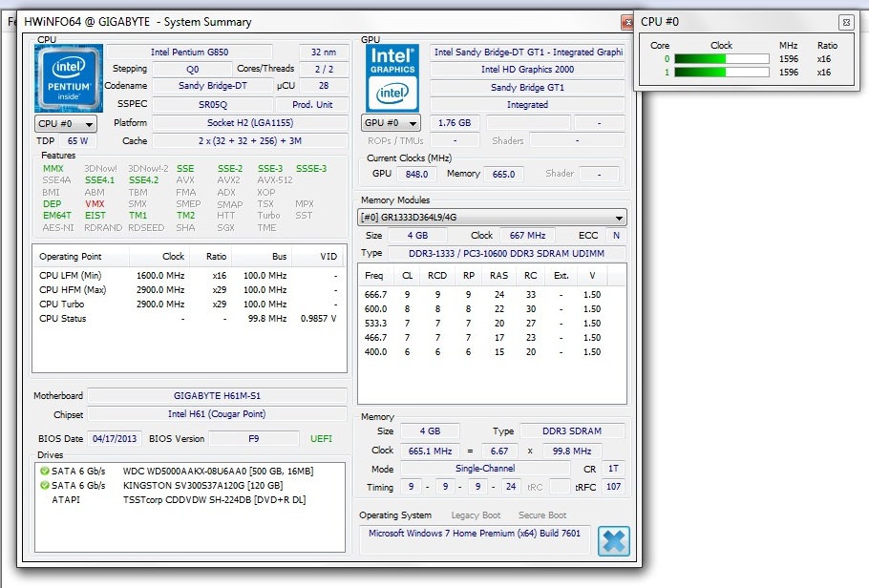Click the Core 0 clock bar
This screenshot has width=869, height=588.
tap(722, 59)
